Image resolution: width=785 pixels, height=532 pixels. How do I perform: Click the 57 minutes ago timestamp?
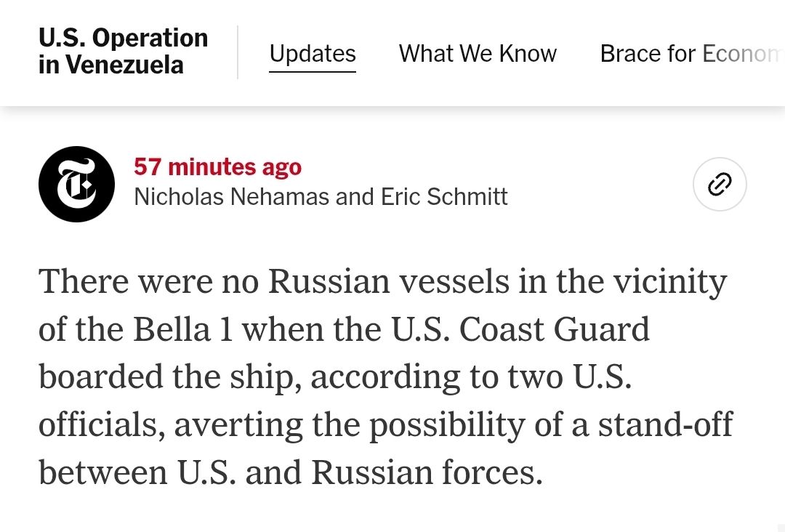(x=217, y=167)
